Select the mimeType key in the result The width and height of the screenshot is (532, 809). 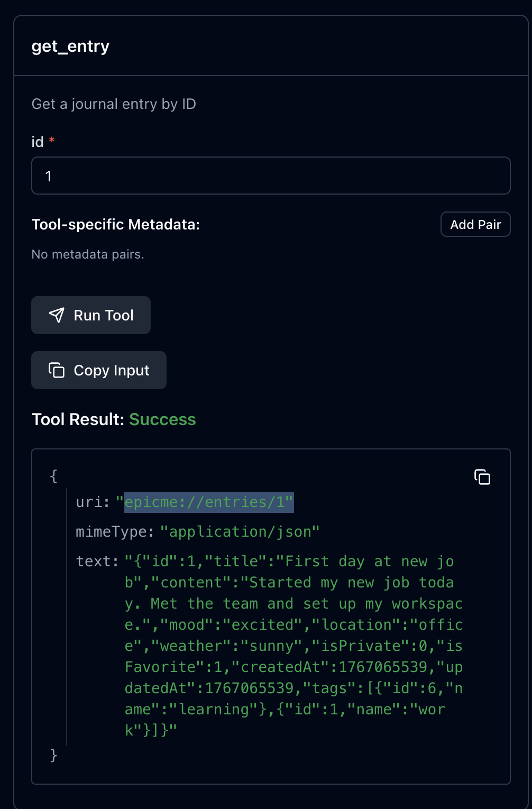click(114, 531)
